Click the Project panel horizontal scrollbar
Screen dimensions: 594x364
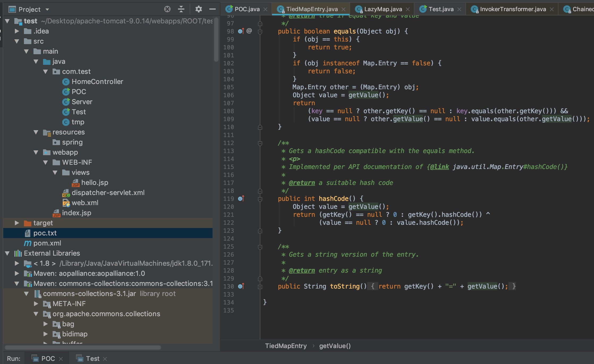pos(83,348)
